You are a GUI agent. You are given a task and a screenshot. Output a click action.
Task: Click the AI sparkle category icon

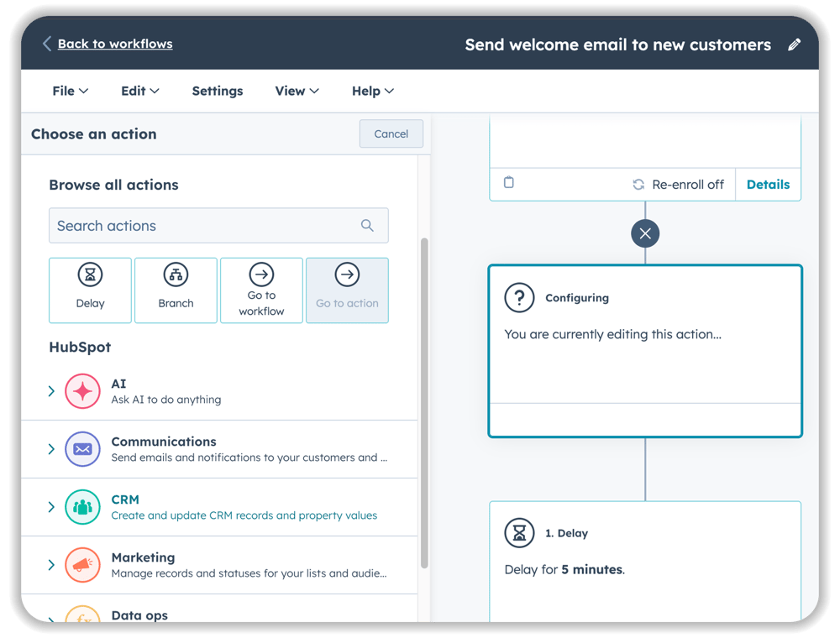click(82, 391)
